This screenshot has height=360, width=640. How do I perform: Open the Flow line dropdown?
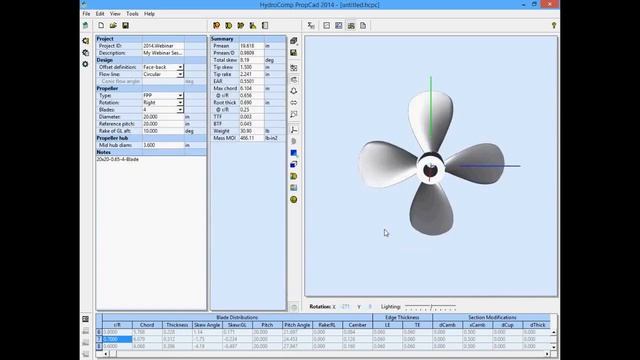[x=180, y=74]
